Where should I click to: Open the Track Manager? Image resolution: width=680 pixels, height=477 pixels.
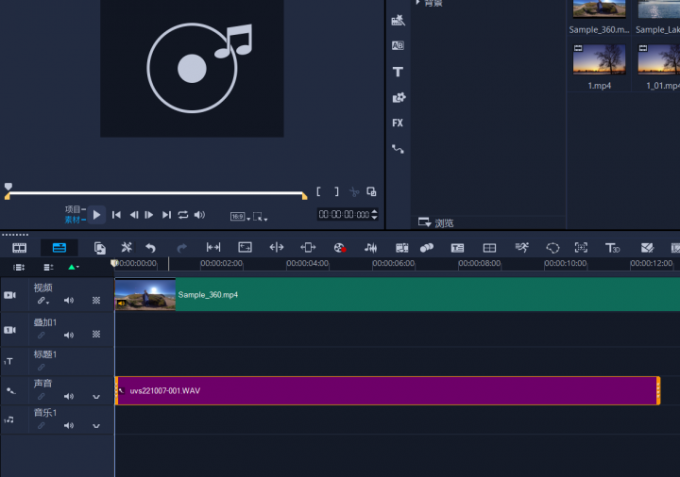[x=48, y=267]
